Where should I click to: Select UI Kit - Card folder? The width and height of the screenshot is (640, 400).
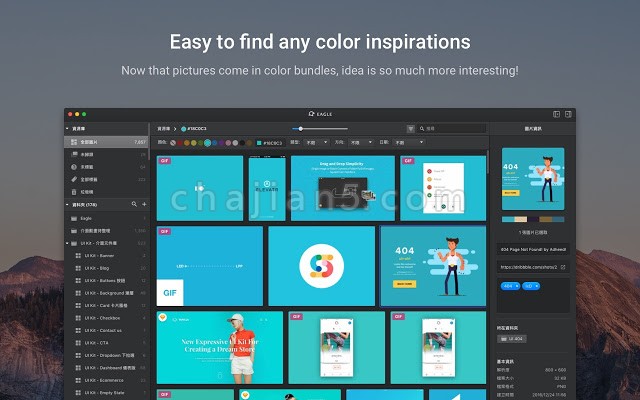(107, 306)
